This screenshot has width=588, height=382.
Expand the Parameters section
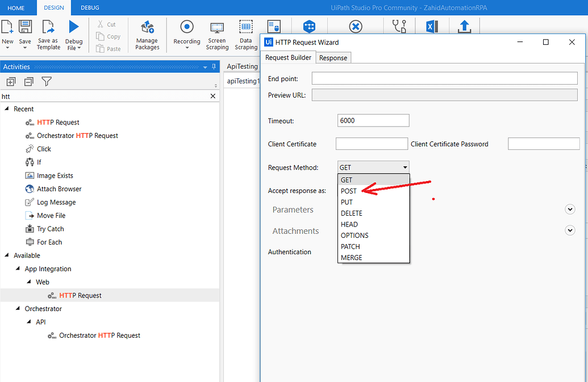point(570,209)
